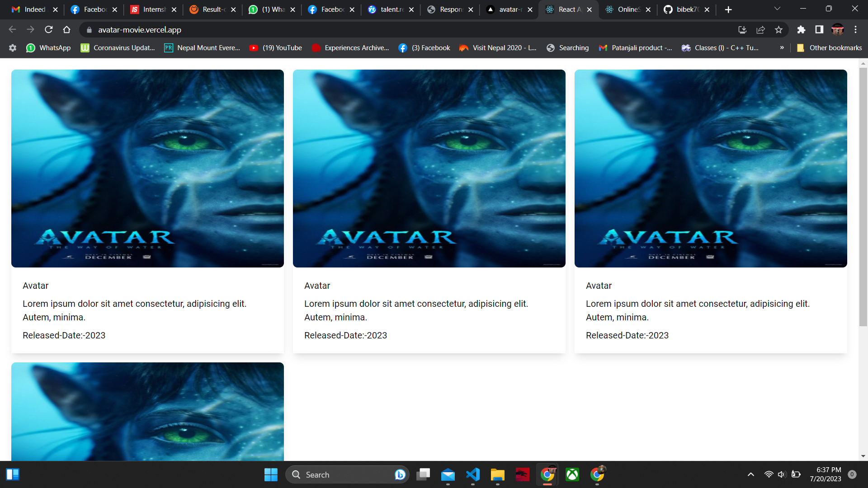Go to browser home page icon
Image resolution: width=868 pixels, height=488 pixels.
(x=66, y=30)
